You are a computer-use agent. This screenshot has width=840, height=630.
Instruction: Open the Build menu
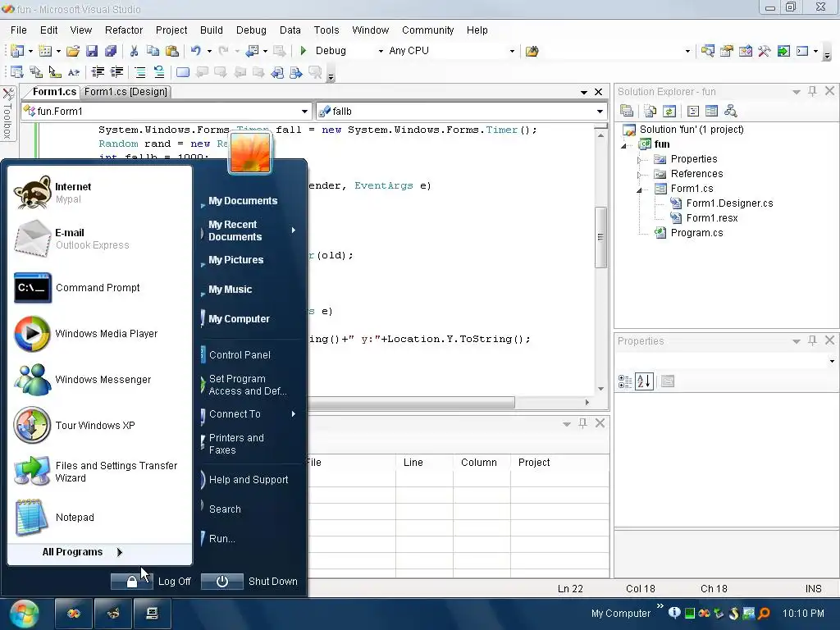coord(211,30)
